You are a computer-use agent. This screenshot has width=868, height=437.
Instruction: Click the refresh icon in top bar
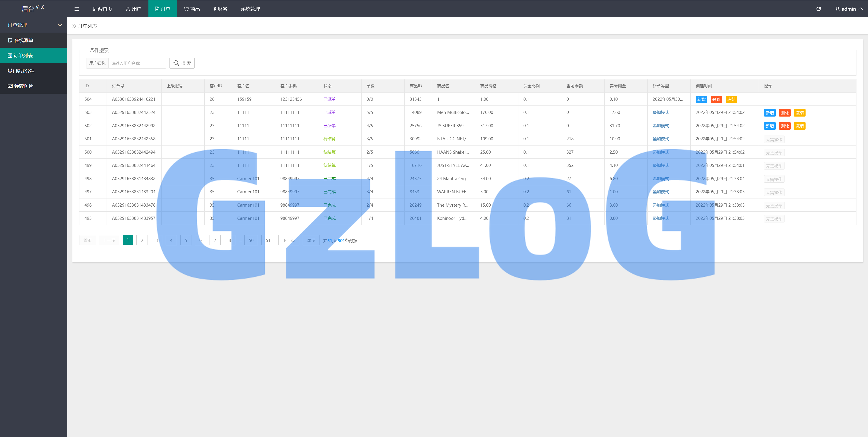[x=818, y=9]
